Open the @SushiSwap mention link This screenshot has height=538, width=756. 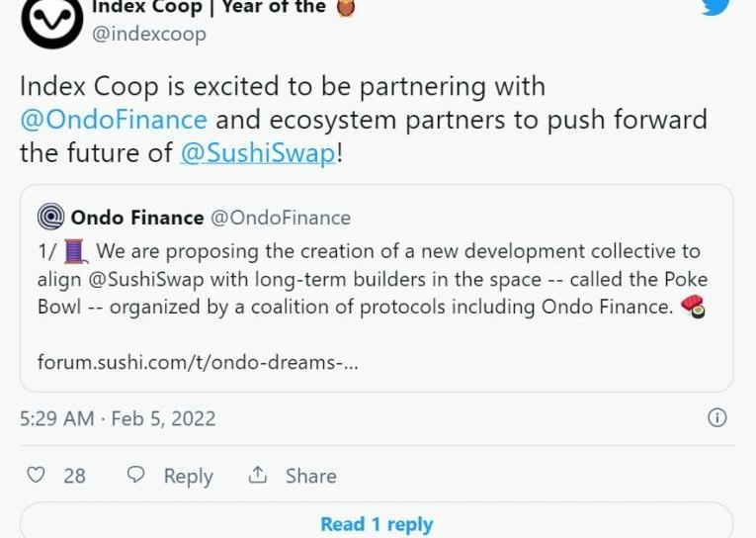(258, 153)
